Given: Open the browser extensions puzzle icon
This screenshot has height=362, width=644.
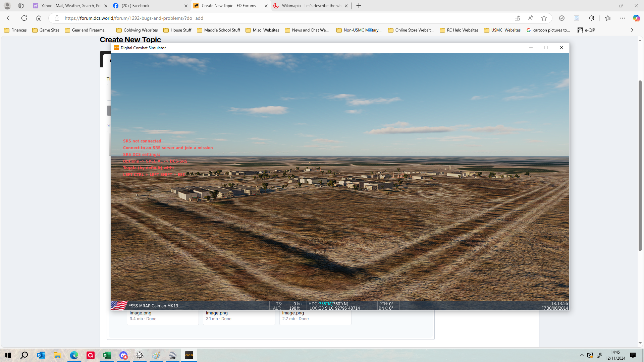Looking at the screenshot, I should point(591,18).
